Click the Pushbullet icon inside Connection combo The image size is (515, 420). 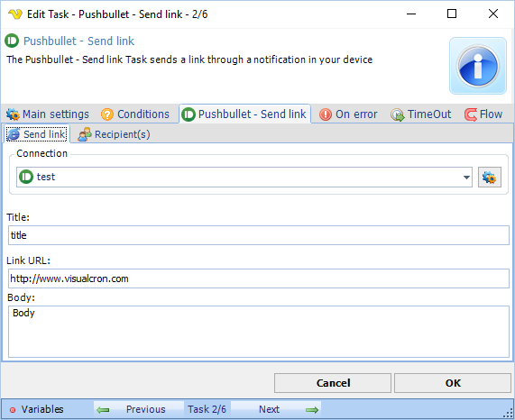26,177
